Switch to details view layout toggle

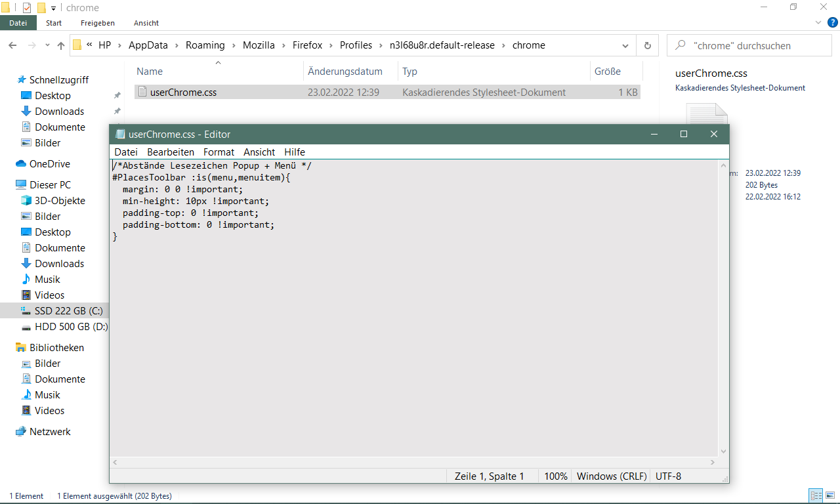pos(816,496)
